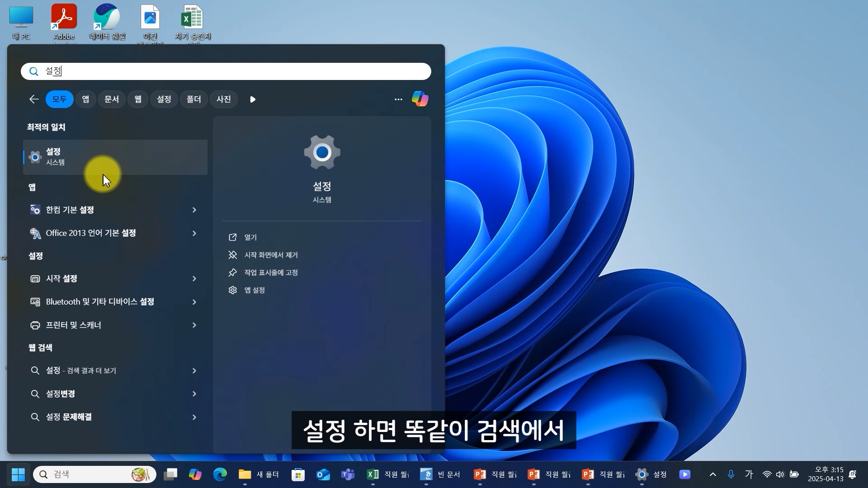Open the more options ellipsis menu
The width and height of the screenshot is (868, 488).
tap(398, 99)
